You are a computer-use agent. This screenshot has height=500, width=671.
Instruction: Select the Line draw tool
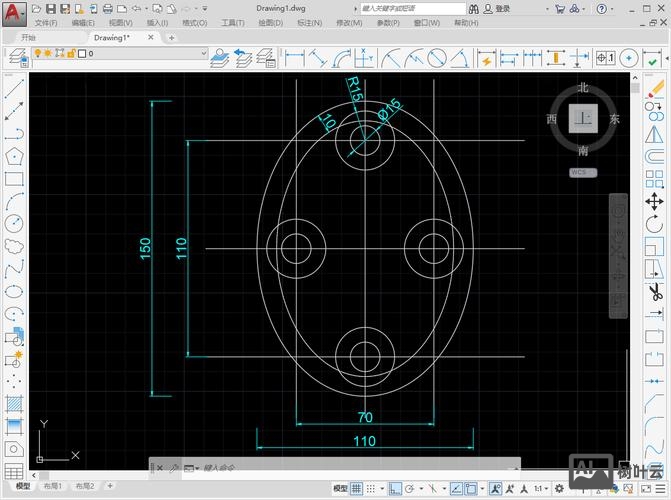13,88
